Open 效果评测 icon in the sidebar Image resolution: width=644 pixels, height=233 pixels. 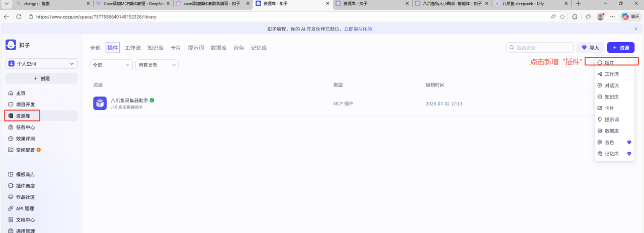(11, 139)
